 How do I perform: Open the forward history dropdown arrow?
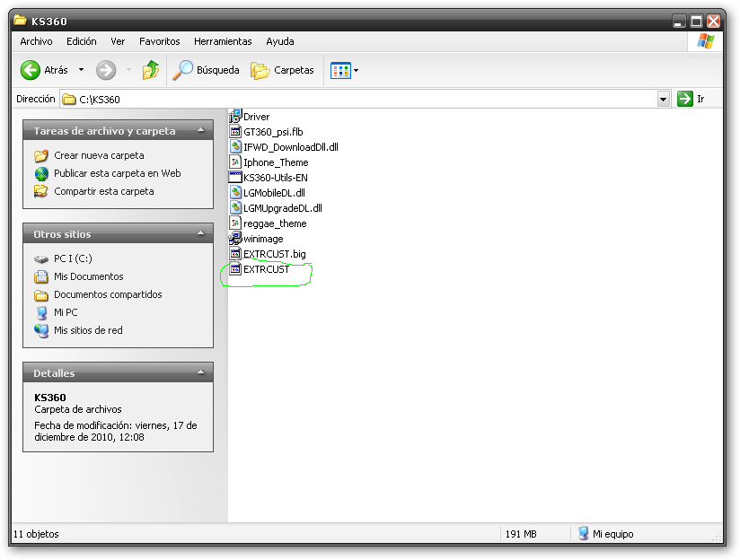click(128, 70)
